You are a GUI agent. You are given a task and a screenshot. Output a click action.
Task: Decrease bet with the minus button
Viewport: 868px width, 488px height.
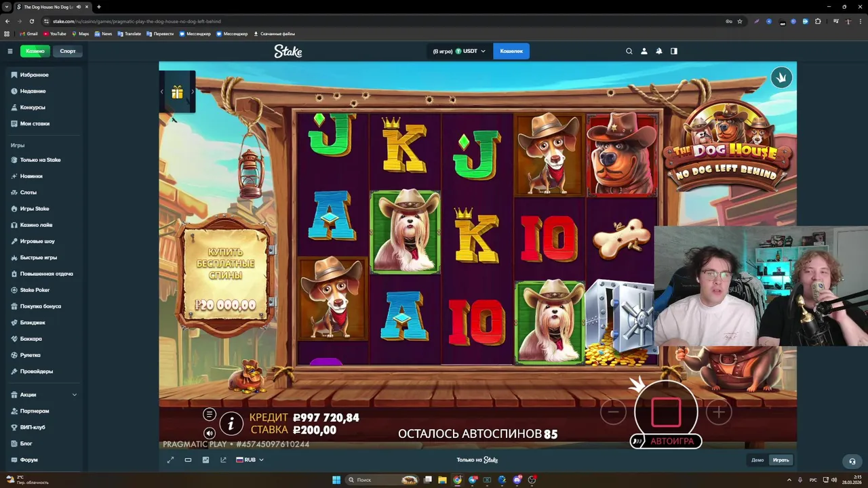[613, 411]
